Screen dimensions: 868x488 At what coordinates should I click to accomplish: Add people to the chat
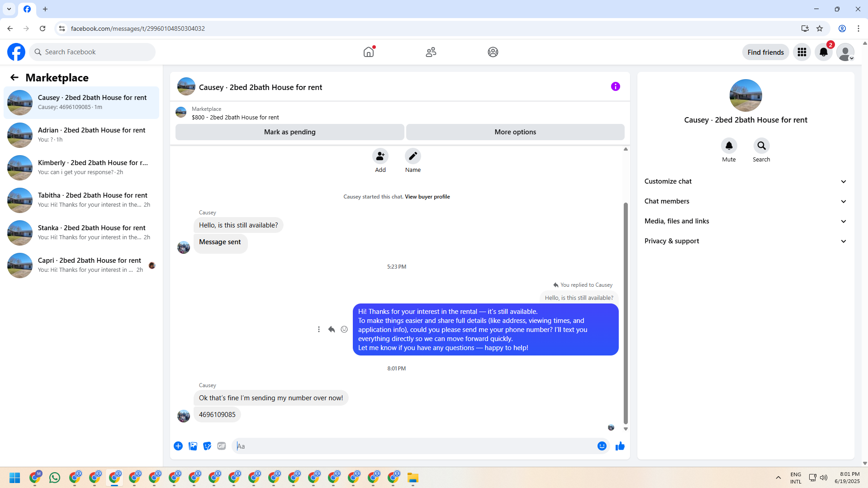pyautogui.click(x=380, y=156)
